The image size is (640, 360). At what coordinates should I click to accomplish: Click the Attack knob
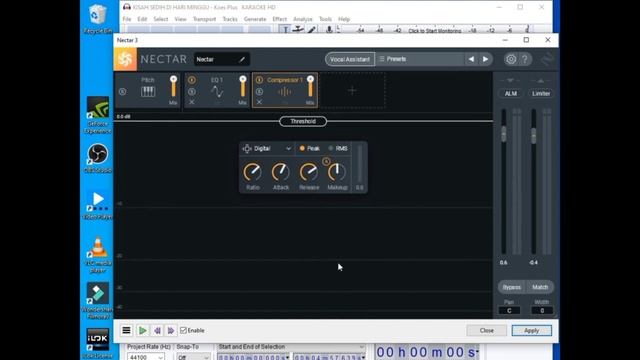tap(281, 172)
